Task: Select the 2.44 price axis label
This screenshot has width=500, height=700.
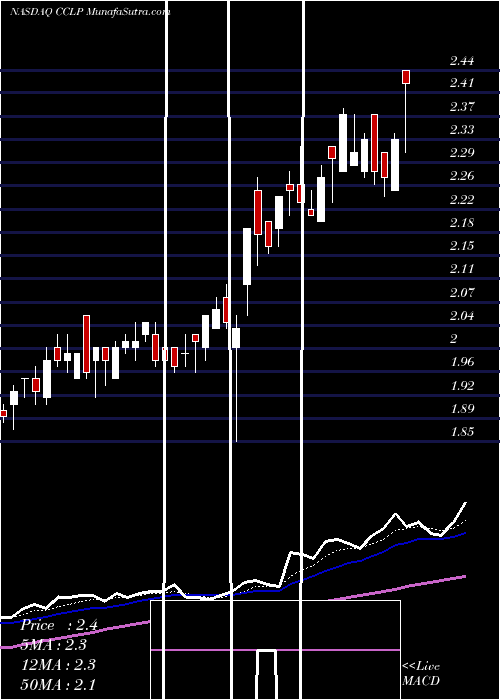Action: click(x=462, y=61)
